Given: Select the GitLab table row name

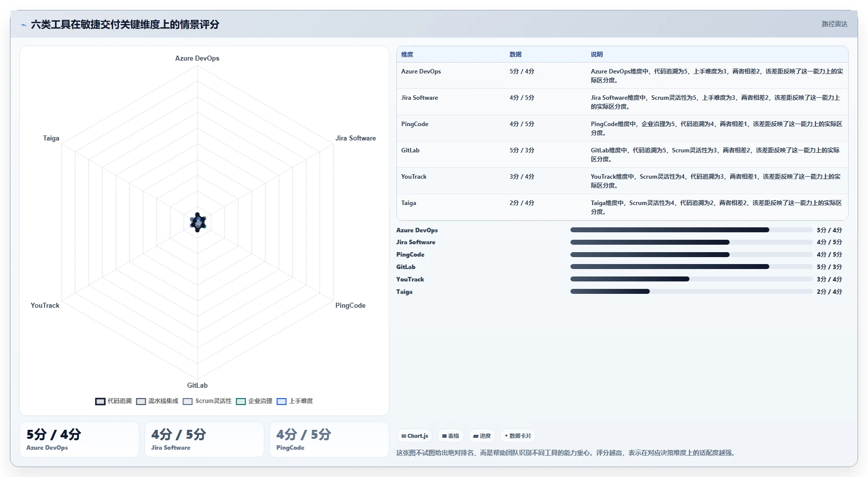Looking at the screenshot, I should (410, 150).
